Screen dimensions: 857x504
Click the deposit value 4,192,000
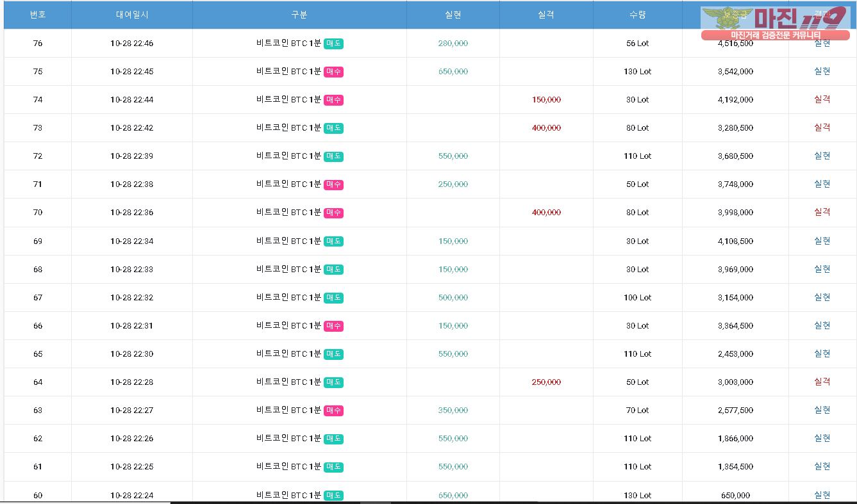(x=736, y=100)
